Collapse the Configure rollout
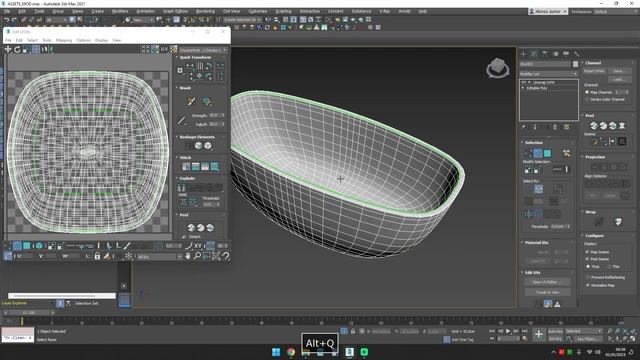 pyautogui.click(x=594, y=236)
